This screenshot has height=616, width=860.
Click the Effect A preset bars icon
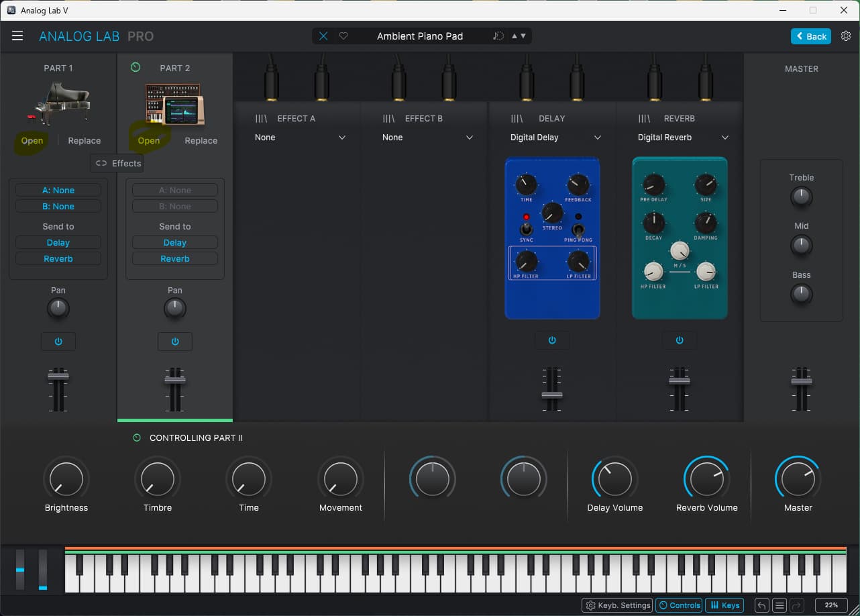(261, 119)
